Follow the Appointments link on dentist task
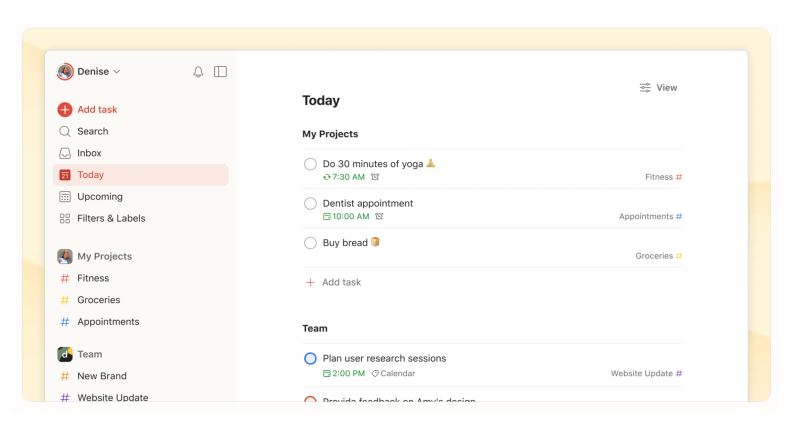Viewport: 808px width, 435px height. (650, 216)
